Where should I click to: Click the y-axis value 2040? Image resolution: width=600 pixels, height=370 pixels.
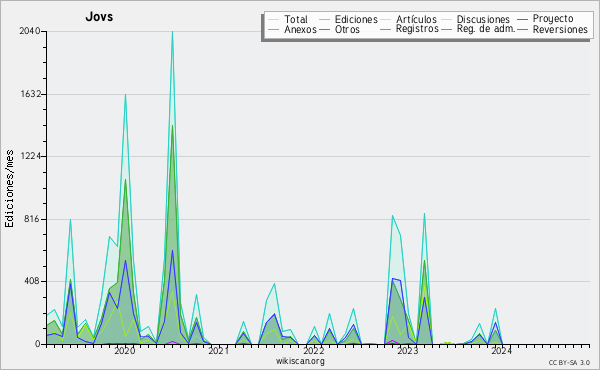click(30, 31)
